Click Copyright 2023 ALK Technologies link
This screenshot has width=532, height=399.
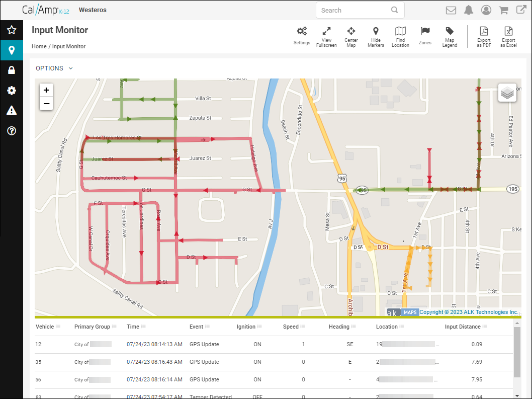[x=469, y=312]
